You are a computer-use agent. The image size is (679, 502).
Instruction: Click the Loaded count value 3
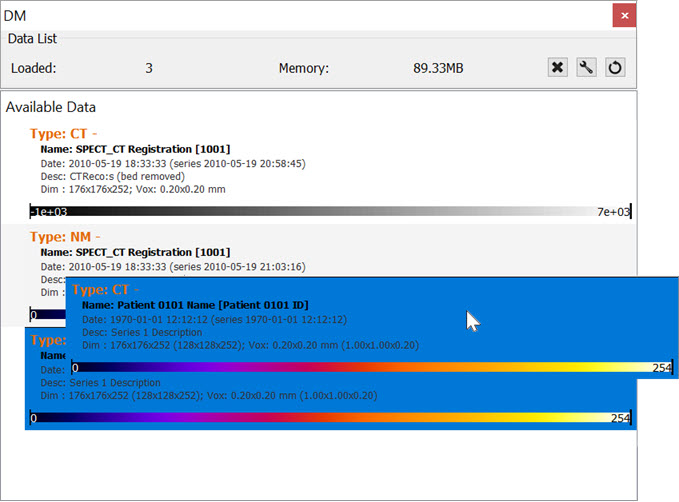click(x=149, y=69)
